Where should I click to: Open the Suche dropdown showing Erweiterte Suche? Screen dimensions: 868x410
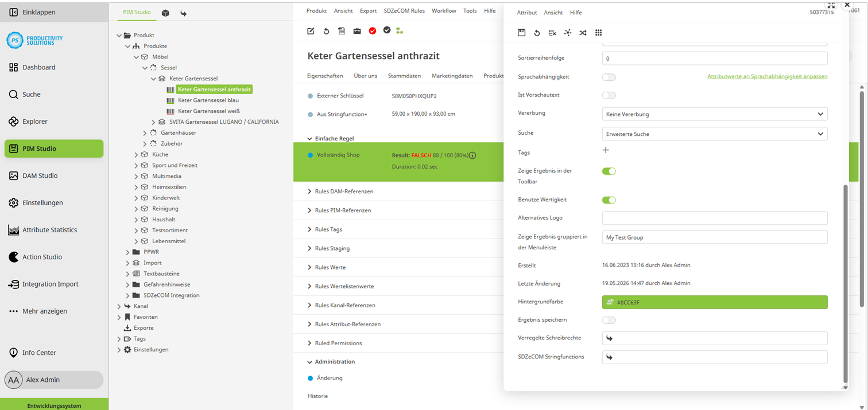pos(715,134)
